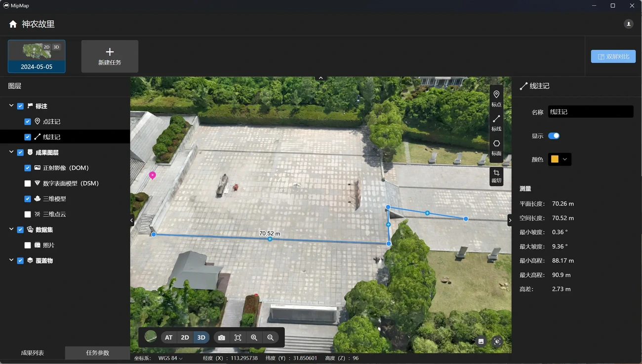Toggle the 显示 visibility switch off
642x364 pixels.
(554, 136)
